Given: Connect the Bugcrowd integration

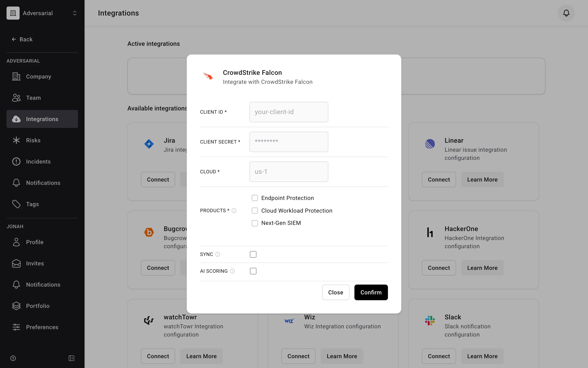Looking at the screenshot, I should 158,268.
